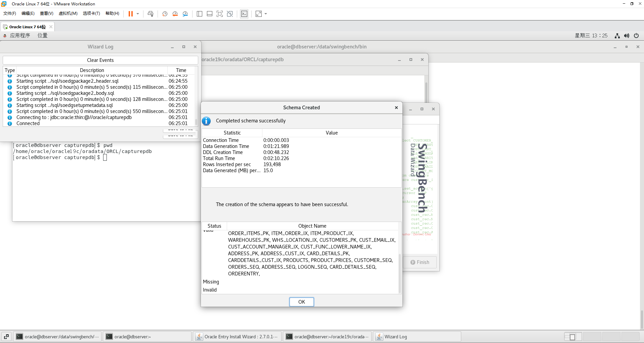Open the 查看(V) menu

tap(46, 13)
